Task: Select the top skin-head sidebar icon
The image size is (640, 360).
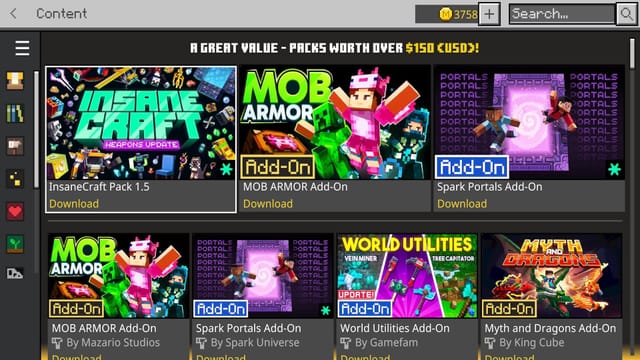Action: [15, 80]
